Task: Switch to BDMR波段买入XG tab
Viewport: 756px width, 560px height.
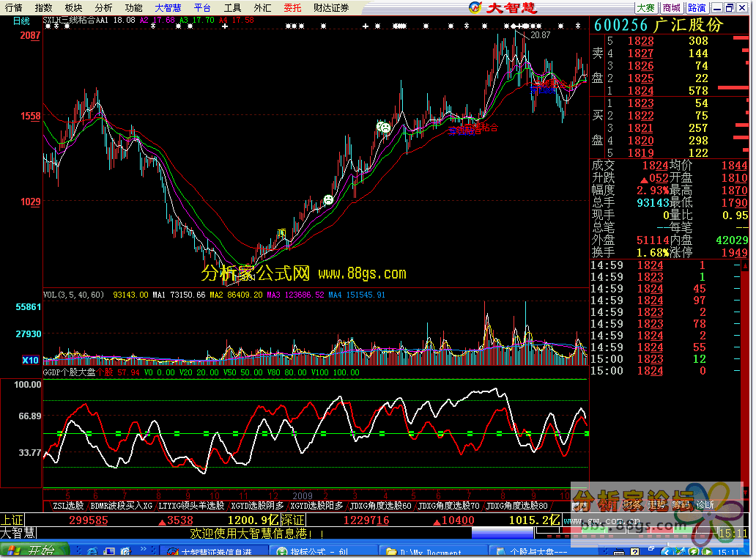Action: [x=122, y=506]
